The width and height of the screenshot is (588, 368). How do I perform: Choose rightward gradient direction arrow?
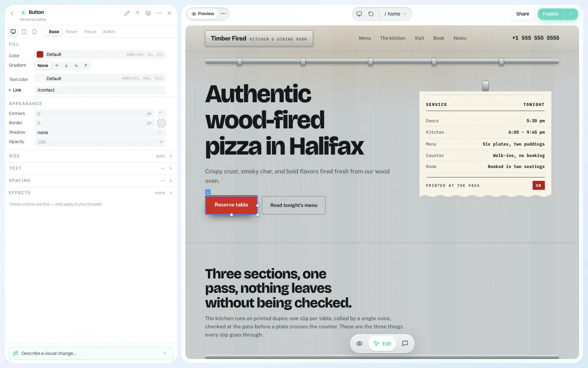(57, 65)
